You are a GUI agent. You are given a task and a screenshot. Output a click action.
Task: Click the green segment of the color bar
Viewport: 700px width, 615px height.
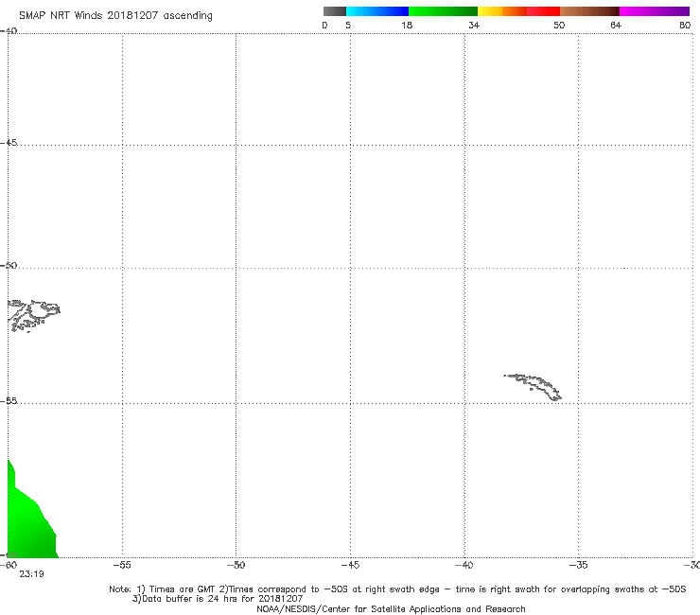click(443, 11)
